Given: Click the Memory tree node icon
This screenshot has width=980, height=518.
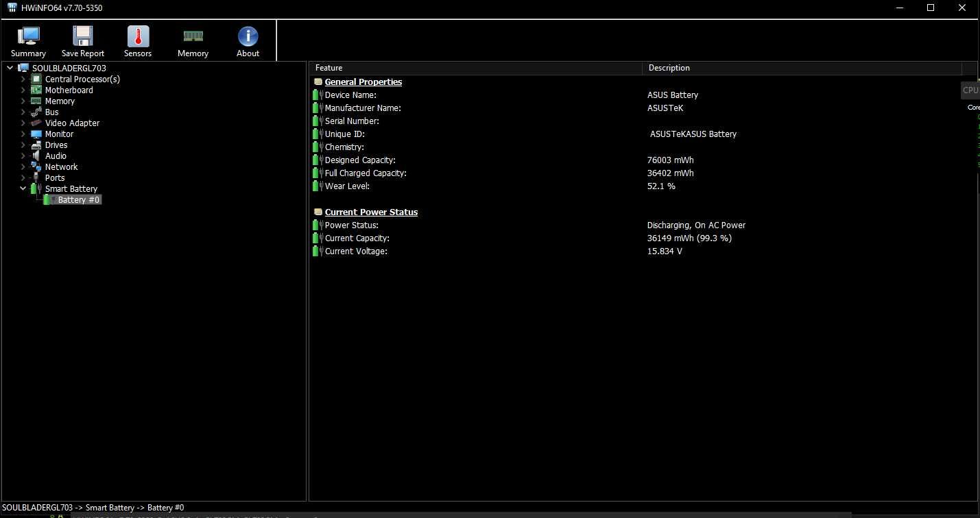Looking at the screenshot, I should tap(36, 101).
